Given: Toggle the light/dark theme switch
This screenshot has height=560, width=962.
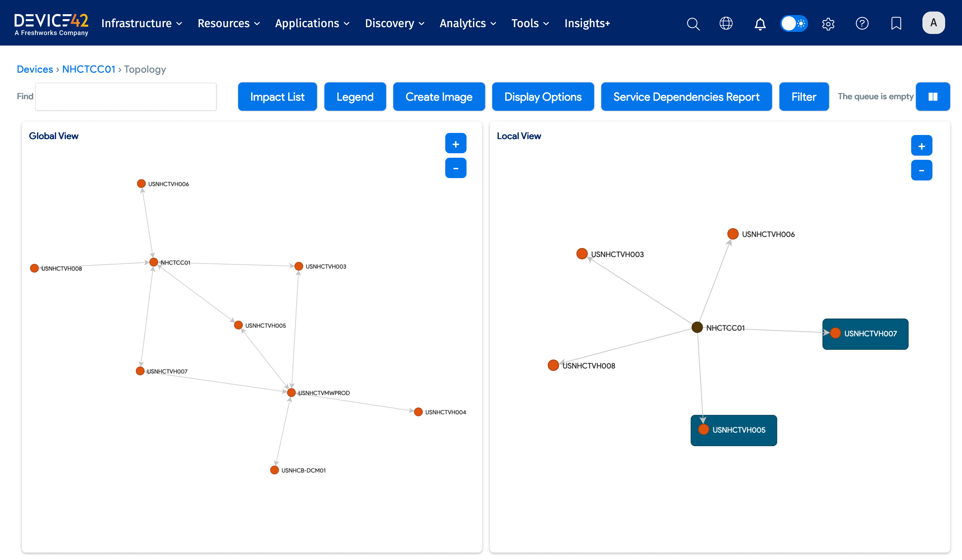Looking at the screenshot, I should (x=794, y=24).
